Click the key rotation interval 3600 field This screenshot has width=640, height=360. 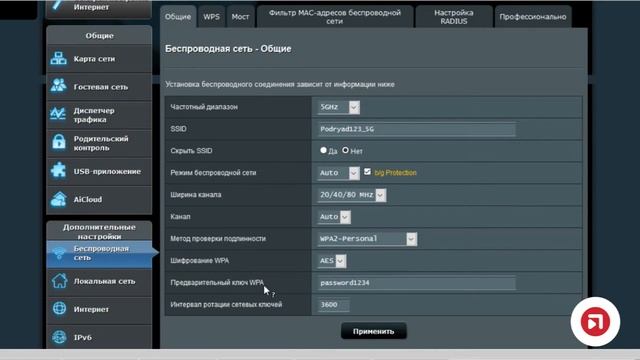333,305
